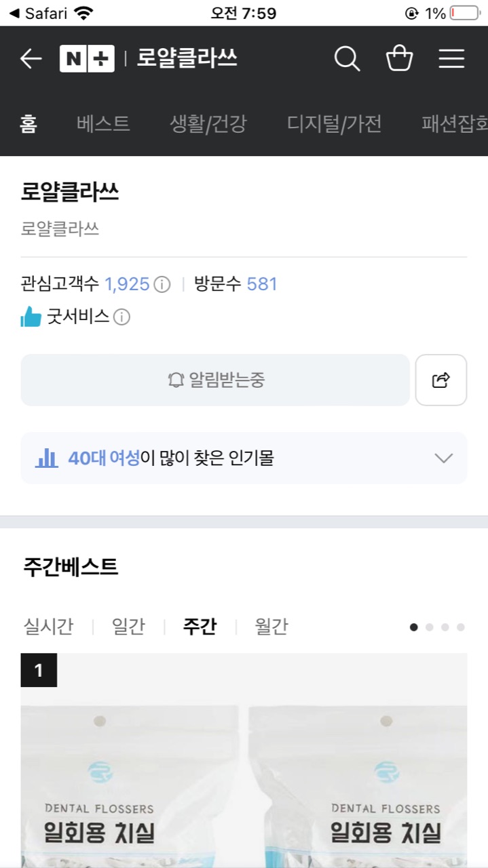The image size is (488, 868).
Task: Open the 디지털/가전 category tab
Action: pos(334,124)
